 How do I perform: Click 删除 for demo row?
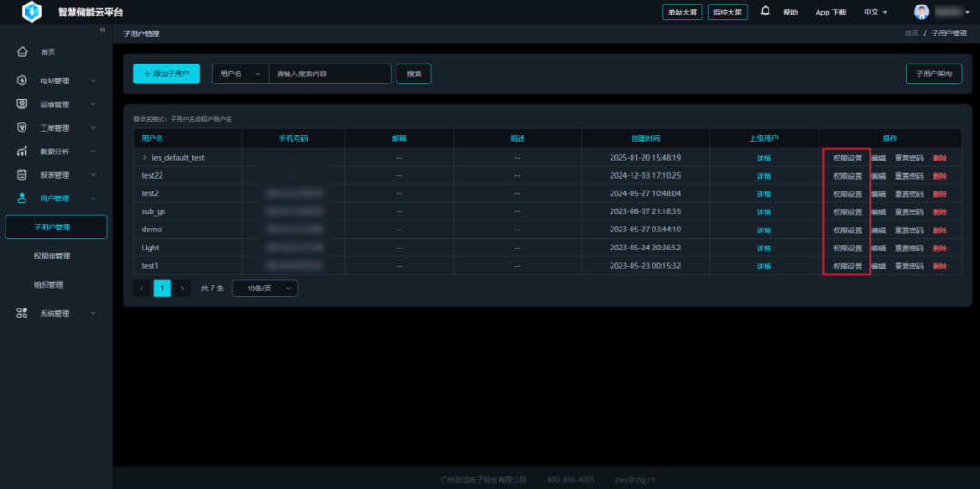coord(939,230)
